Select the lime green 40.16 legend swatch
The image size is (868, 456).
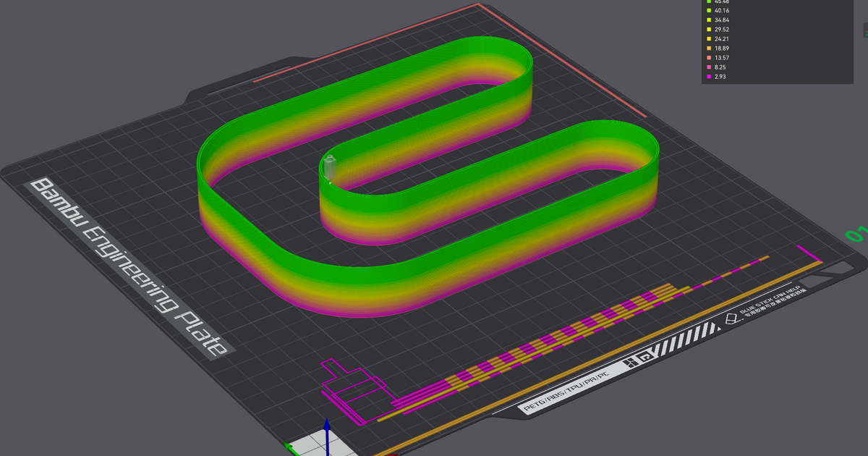point(707,10)
